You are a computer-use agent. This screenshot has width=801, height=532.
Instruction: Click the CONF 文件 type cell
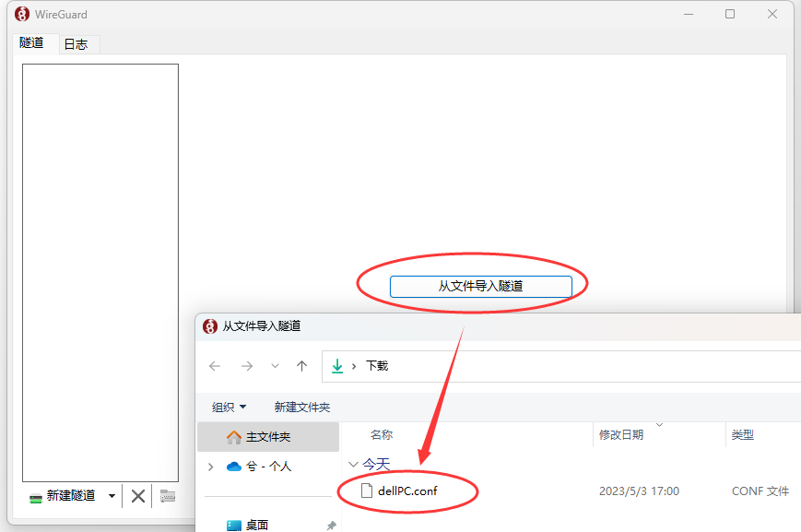[x=760, y=491]
